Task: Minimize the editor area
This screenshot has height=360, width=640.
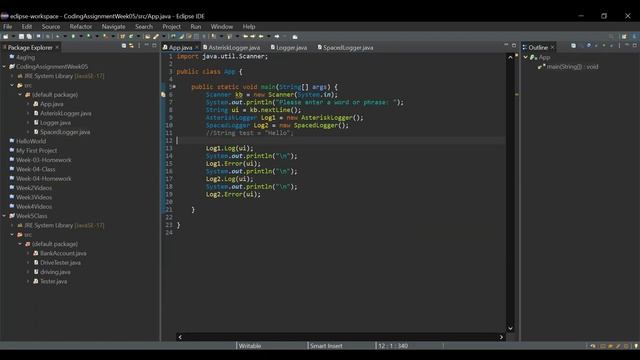Action: (506, 45)
